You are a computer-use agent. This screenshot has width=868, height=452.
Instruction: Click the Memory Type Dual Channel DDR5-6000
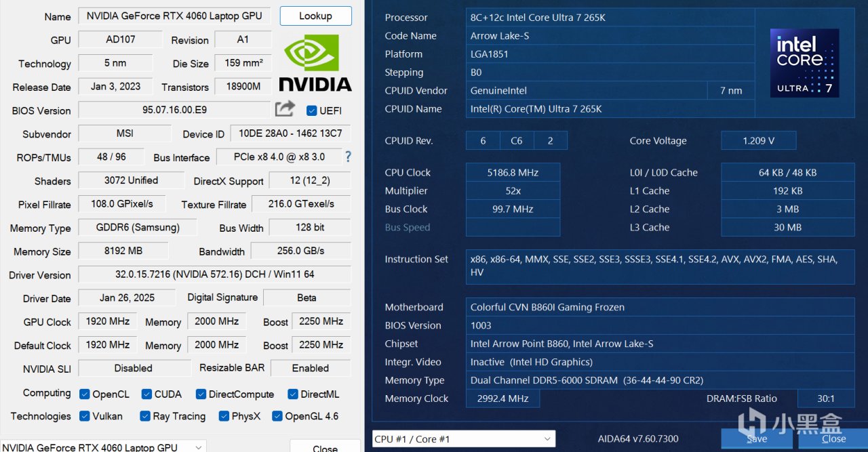coord(660,381)
